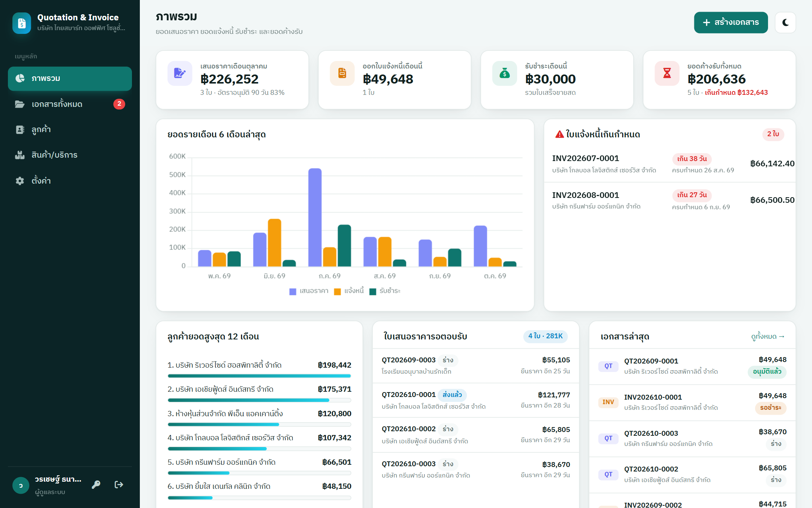
Task: Click the app logo document icon
Action: click(22, 23)
